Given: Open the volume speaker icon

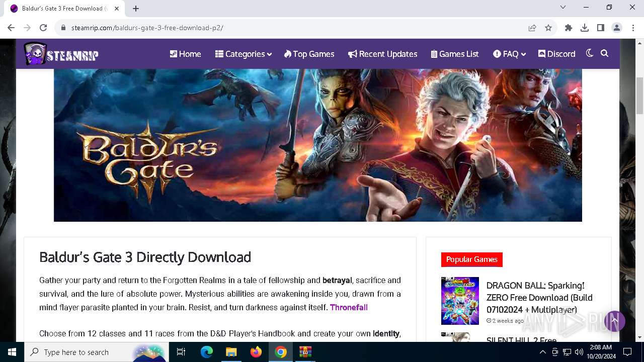Looking at the screenshot, I should (x=579, y=352).
